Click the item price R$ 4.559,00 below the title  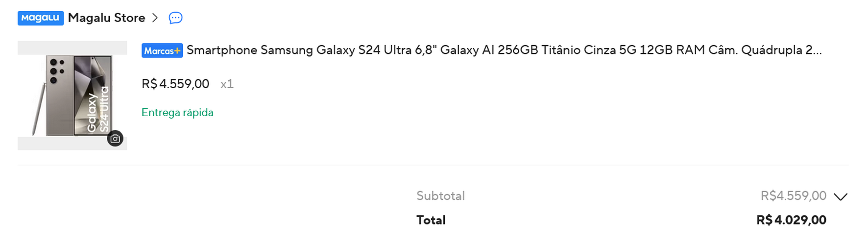click(x=175, y=84)
